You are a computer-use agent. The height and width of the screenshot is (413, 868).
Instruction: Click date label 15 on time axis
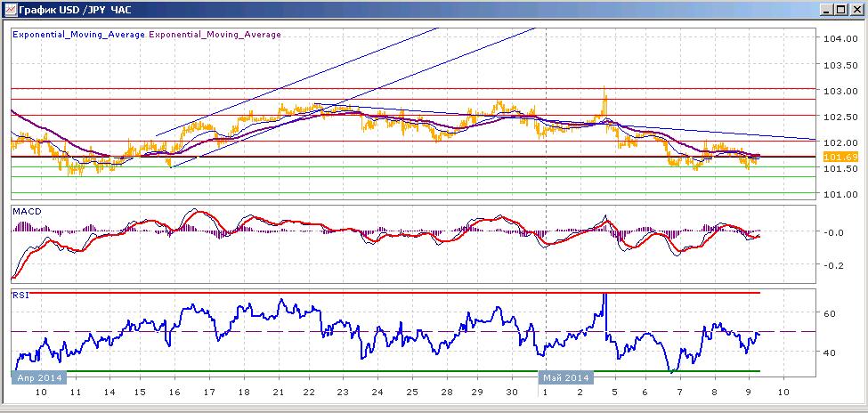pyautogui.click(x=141, y=392)
